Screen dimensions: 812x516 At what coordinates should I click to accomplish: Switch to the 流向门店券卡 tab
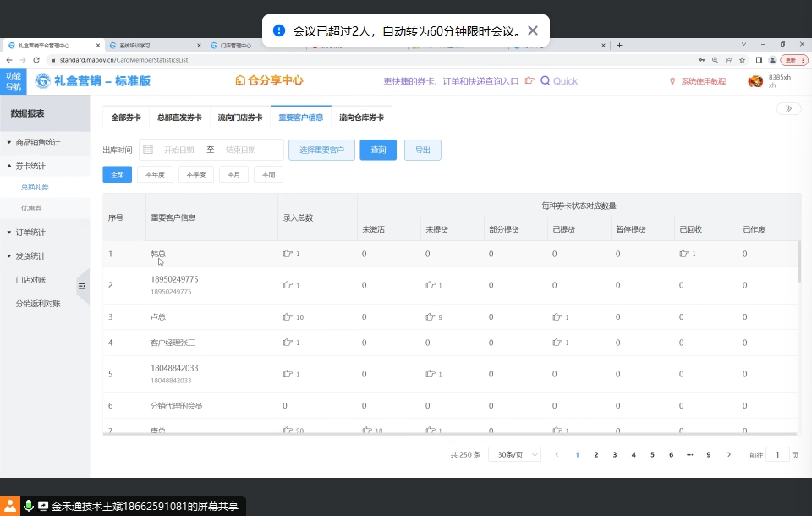[239, 118]
